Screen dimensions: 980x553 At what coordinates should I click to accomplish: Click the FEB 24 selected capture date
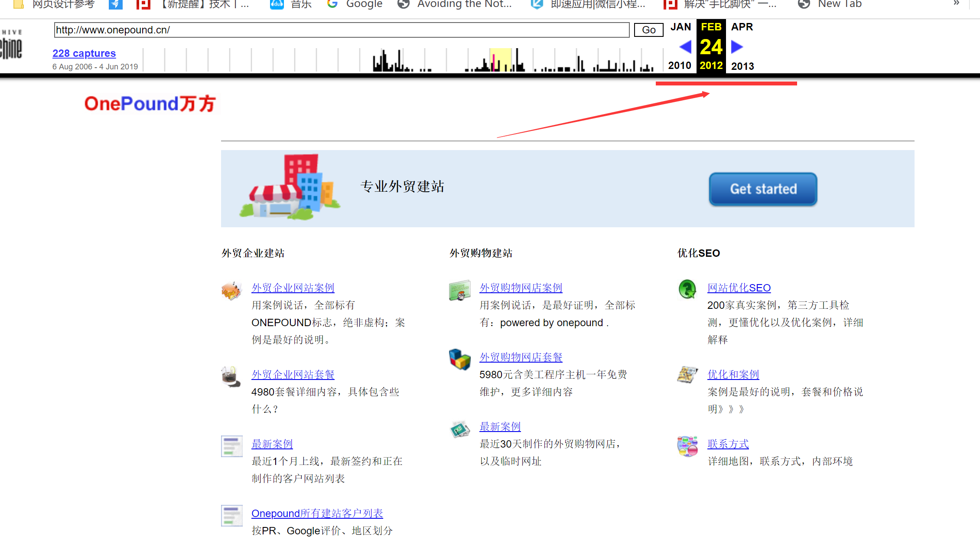point(711,46)
